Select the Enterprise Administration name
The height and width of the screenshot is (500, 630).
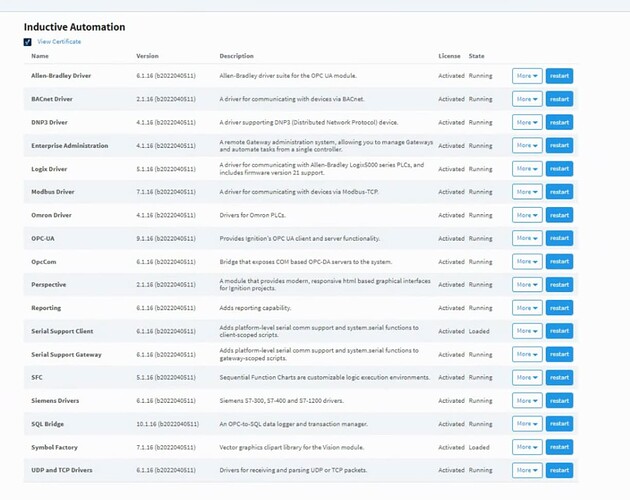click(70, 145)
